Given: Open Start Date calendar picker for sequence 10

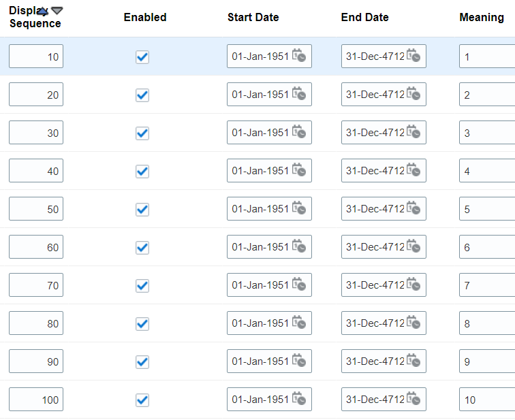Looking at the screenshot, I should 299,56.
